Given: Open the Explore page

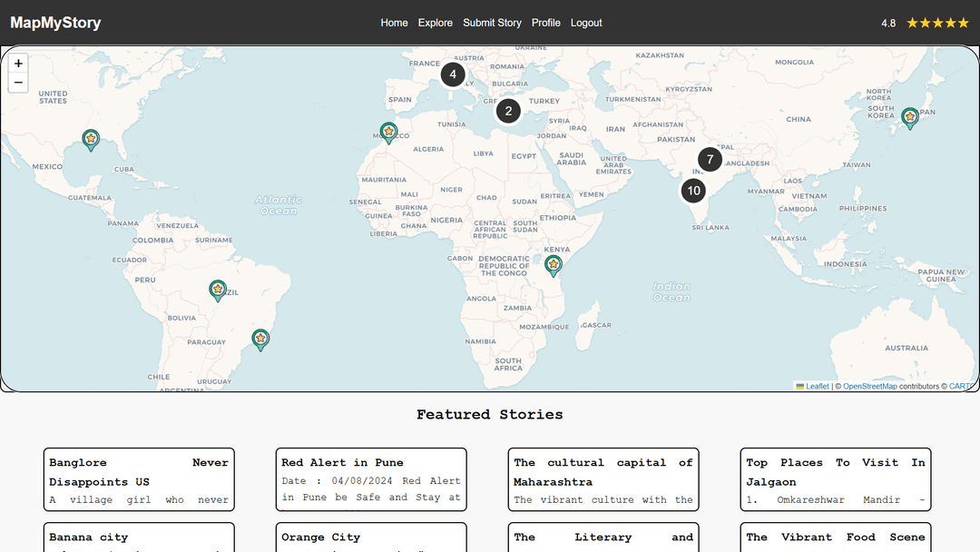Looking at the screenshot, I should click(x=435, y=23).
